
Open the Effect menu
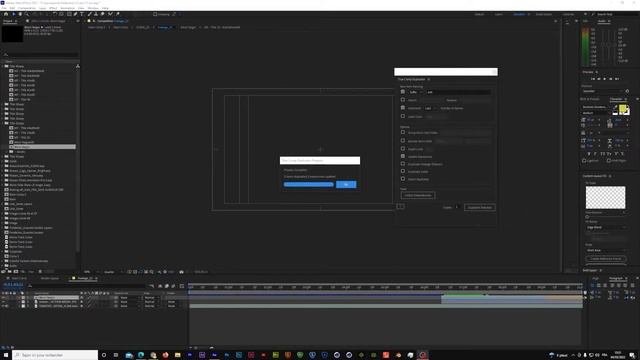click(x=53, y=8)
